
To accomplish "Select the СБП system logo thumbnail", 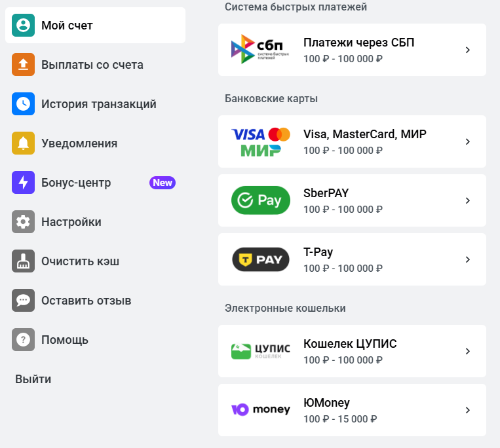I will pos(260,49).
